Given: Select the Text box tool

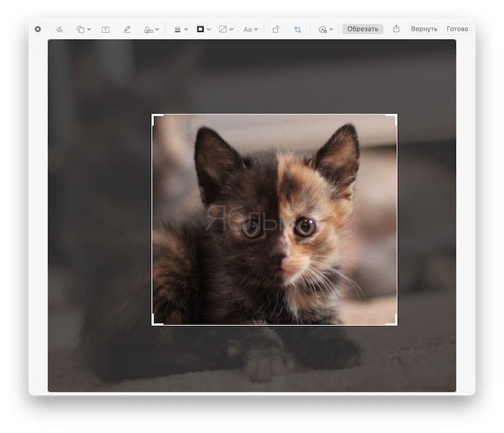Looking at the screenshot, I should coord(106,29).
